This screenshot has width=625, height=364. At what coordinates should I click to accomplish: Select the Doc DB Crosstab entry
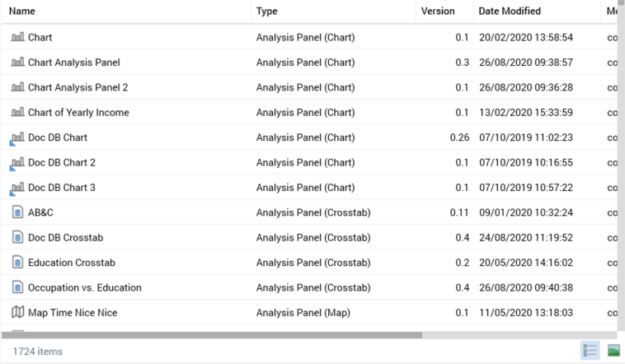(65, 237)
